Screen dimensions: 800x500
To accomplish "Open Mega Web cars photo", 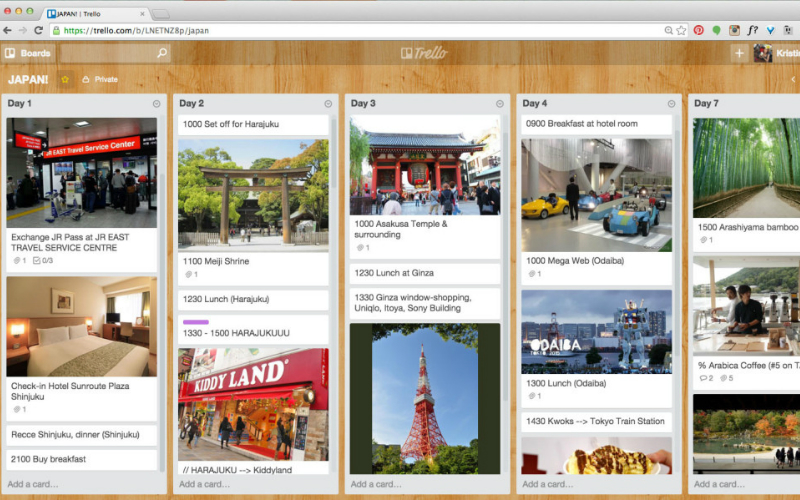I will pos(596,195).
